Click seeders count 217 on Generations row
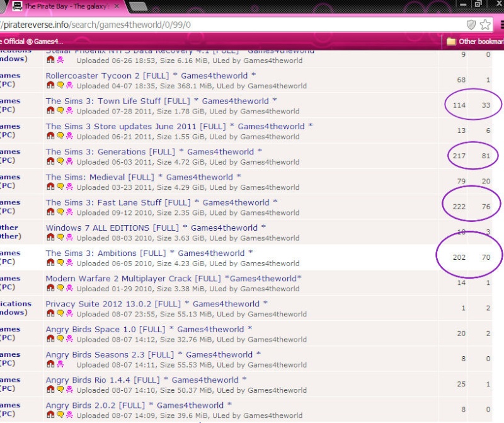Viewport: 504px width, 423px height. click(x=459, y=156)
